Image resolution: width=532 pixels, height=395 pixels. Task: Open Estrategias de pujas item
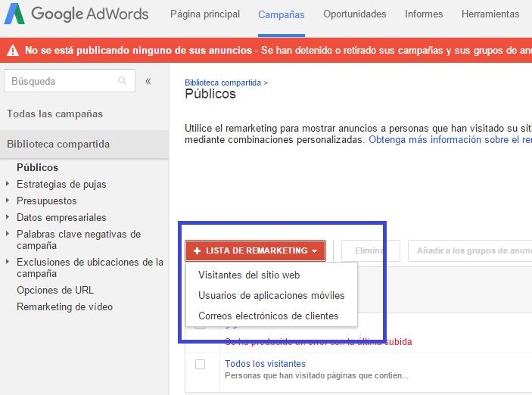pyautogui.click(x=61, y=184)
